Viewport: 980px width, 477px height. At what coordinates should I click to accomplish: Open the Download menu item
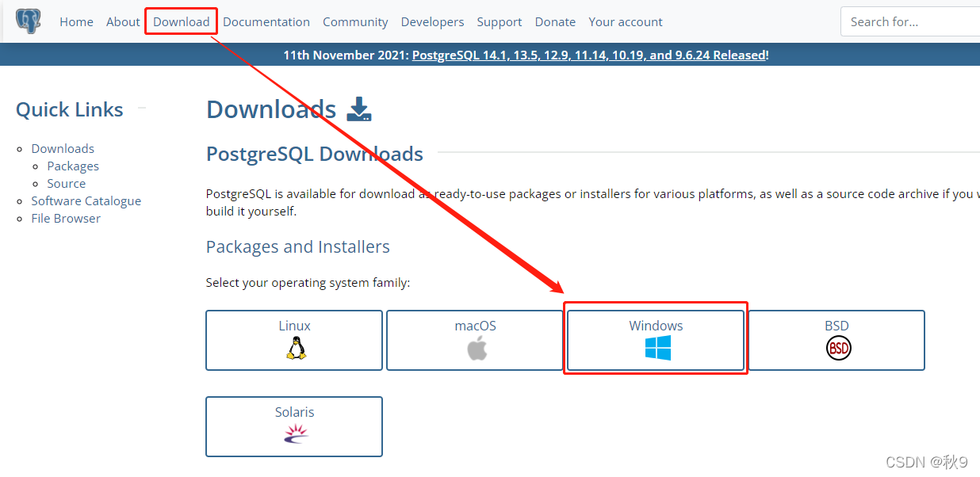pyautogui.click(x=181, y=21)
